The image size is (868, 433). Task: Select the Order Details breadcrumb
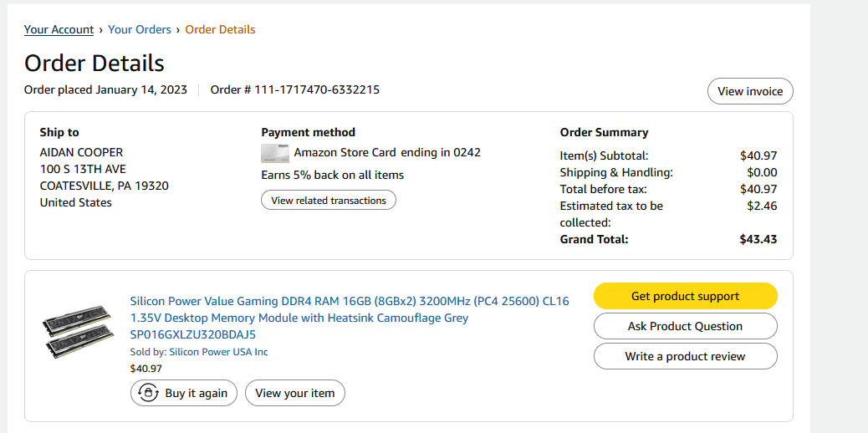pyautogui.click(x=220, y=29)
